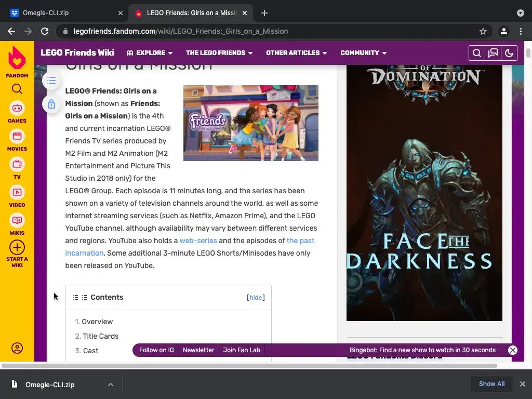Expand the Other Articles menu
This screenshot has width=532, height=399.
pyautogui.click(x=296, y=53)
